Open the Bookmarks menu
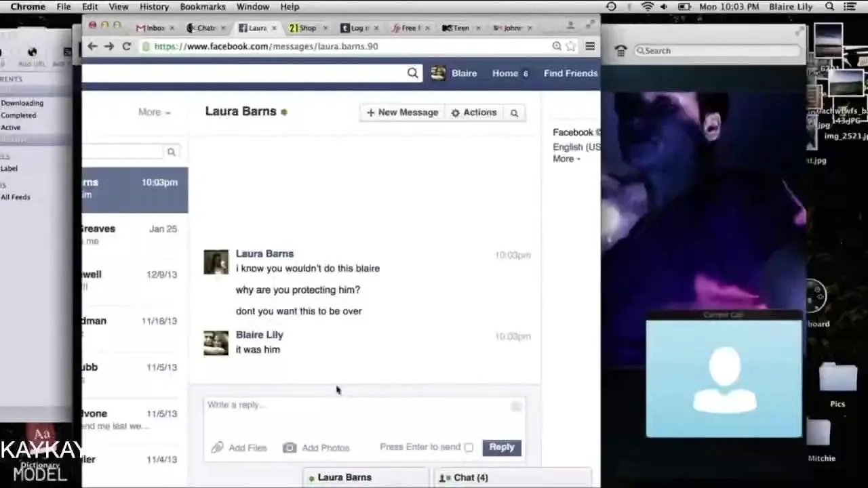 203,7
